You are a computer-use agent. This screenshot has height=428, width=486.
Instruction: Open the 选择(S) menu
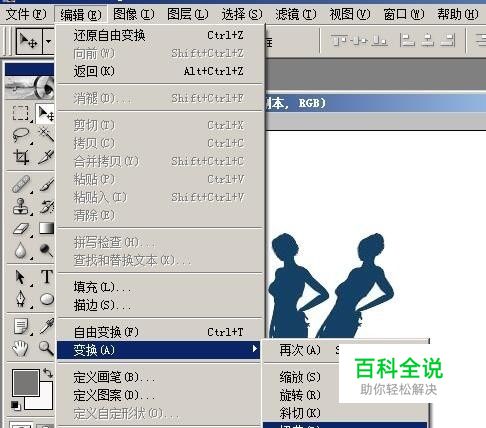[242, 15]
